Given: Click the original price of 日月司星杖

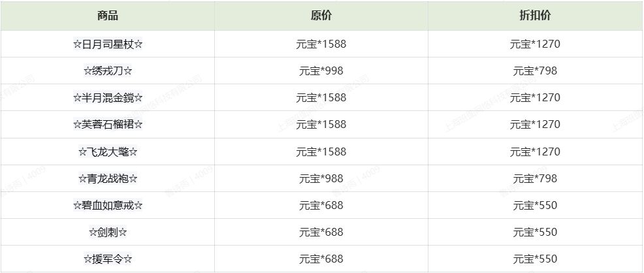Looking at the screenshot, I should [321, 44].
